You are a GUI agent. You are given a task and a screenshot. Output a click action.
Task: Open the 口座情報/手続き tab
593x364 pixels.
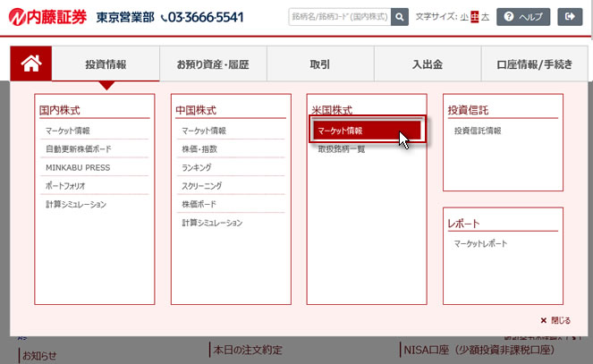(x=534, y=64)
